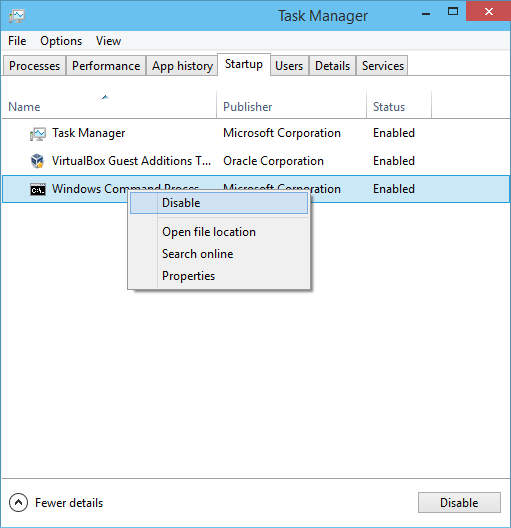Click the Task Manager title bar icon

click(x=17, y=16)
